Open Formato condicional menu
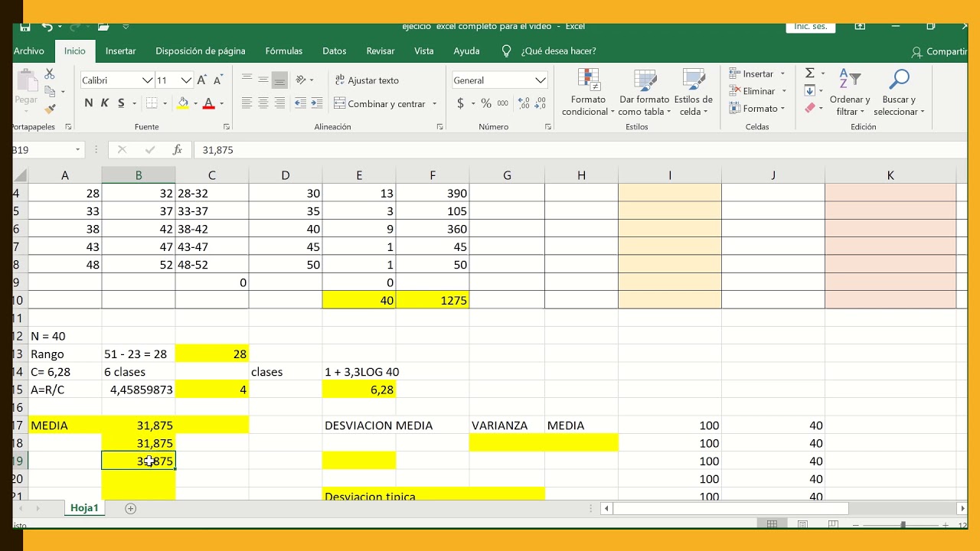This screenshot has width=980, height=551. (x=588, y=93)
